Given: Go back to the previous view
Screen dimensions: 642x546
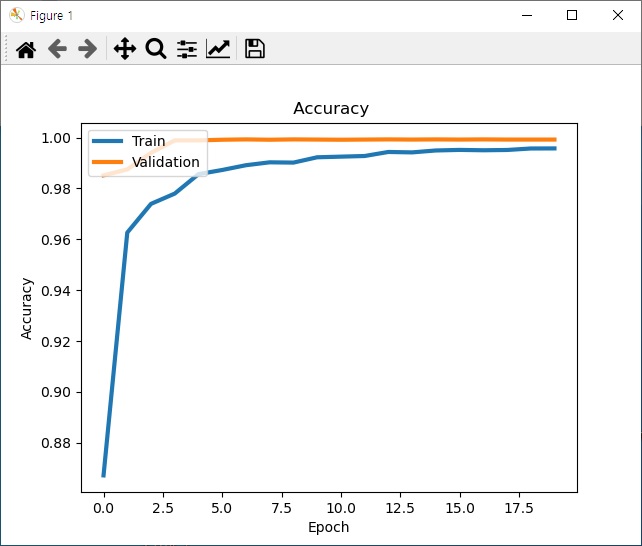Looking at the screenshot, I should [57, 49].
